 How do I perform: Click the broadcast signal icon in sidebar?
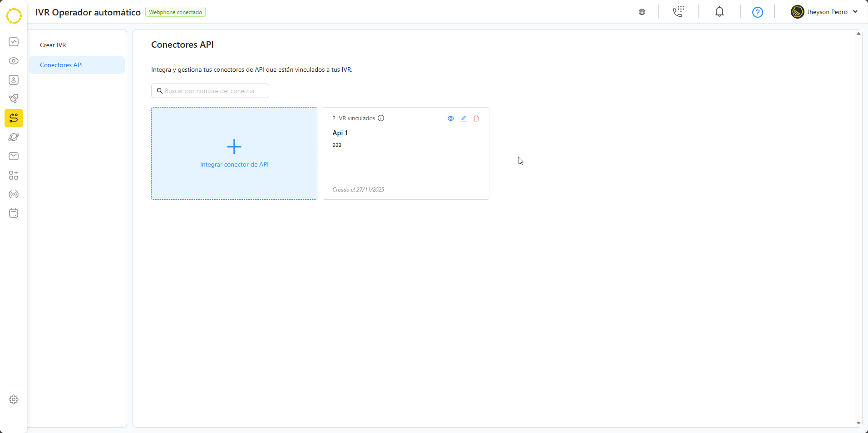(14, 194)
